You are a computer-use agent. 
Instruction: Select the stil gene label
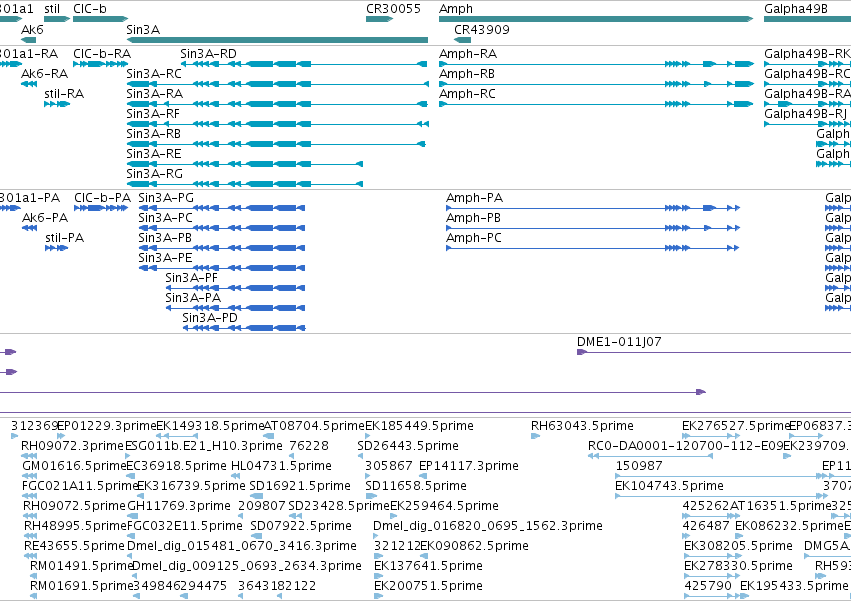pyautogui.click(x=52, y=9)
